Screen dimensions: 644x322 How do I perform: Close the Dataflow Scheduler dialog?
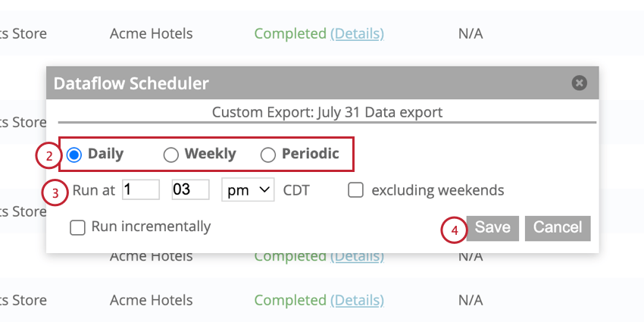(580, 83)
